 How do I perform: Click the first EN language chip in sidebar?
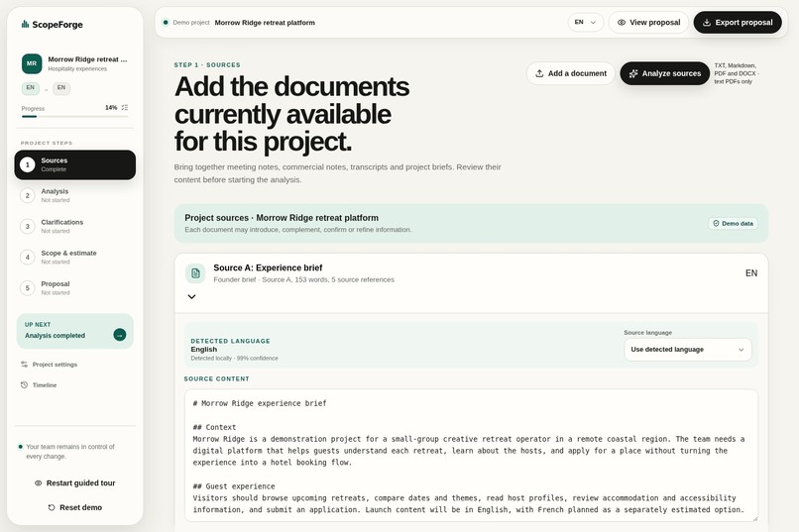30,88
